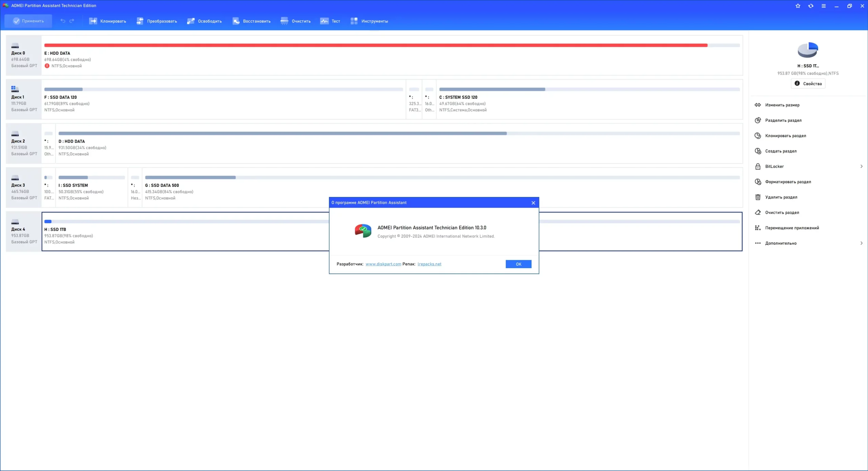Click the red usage bar of E: HDD DATA

pos(375,45)
